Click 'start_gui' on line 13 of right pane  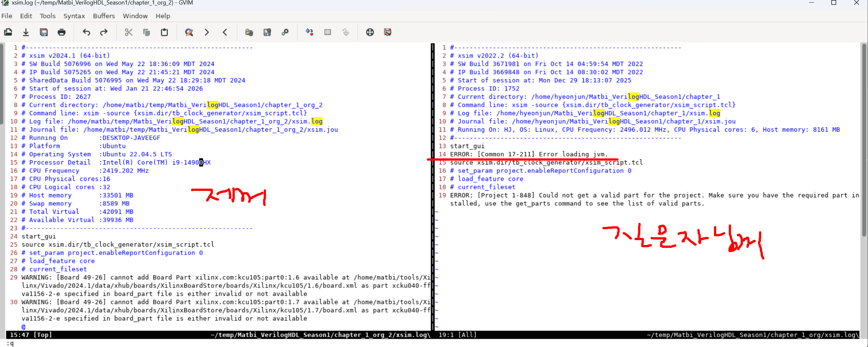coord(467,146)
